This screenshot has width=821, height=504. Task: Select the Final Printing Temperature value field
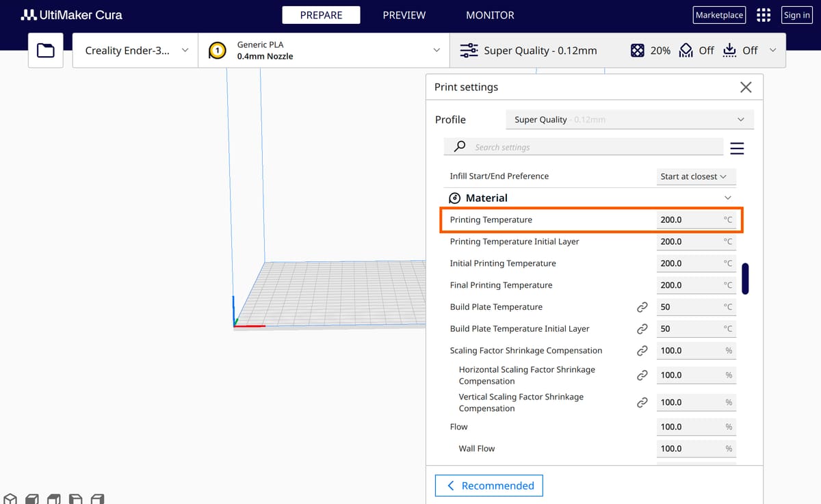point(696,286)
